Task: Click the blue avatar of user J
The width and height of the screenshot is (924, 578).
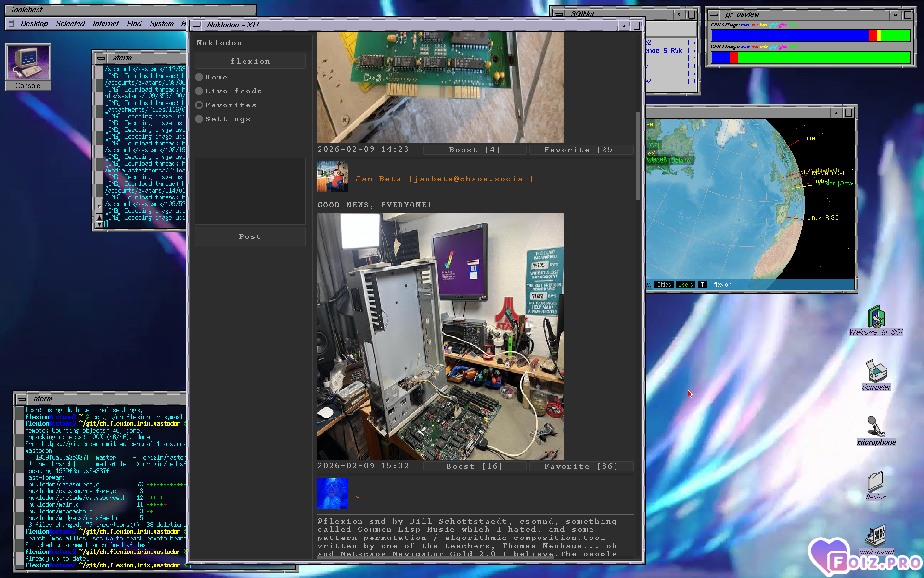Action: point(332,493)
